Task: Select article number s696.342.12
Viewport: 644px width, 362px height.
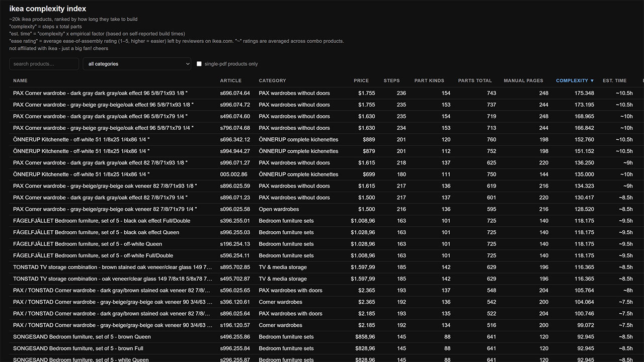Action: [x=235, y=139]
